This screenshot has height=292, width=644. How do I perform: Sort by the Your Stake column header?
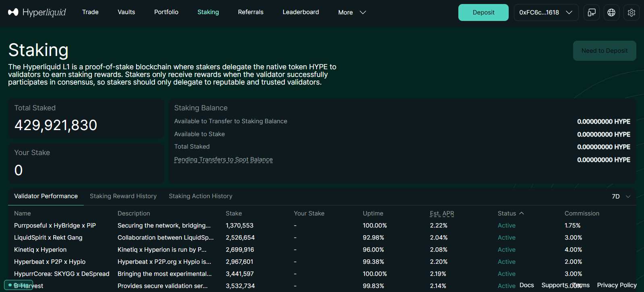pos(309,213)
